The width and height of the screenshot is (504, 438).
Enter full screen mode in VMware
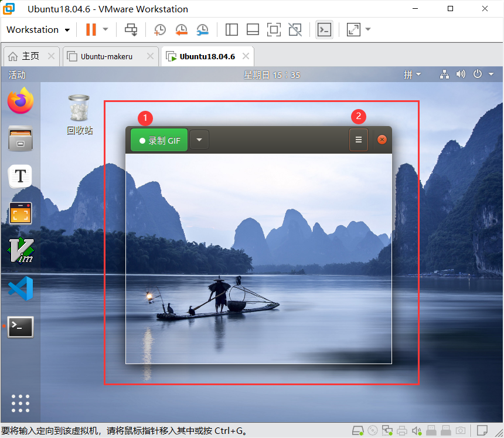(274, 29)
